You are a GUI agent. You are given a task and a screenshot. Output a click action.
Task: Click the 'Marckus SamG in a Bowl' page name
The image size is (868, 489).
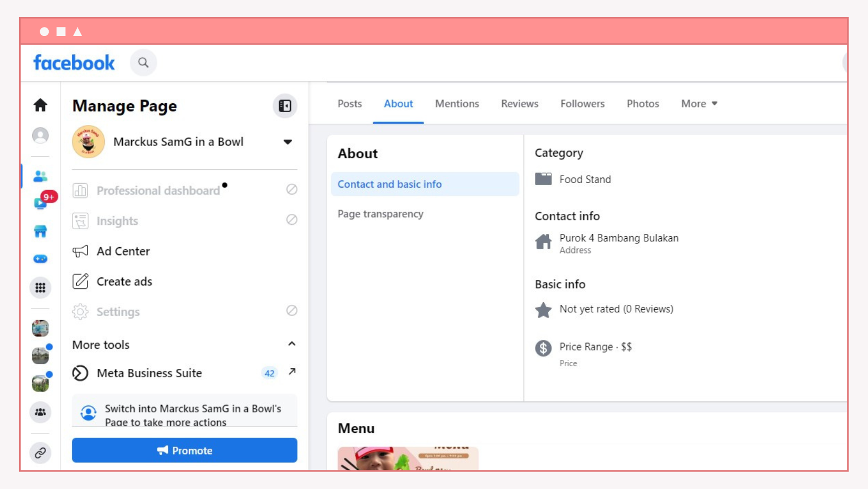pyautogui.click(x=178, y=142)
